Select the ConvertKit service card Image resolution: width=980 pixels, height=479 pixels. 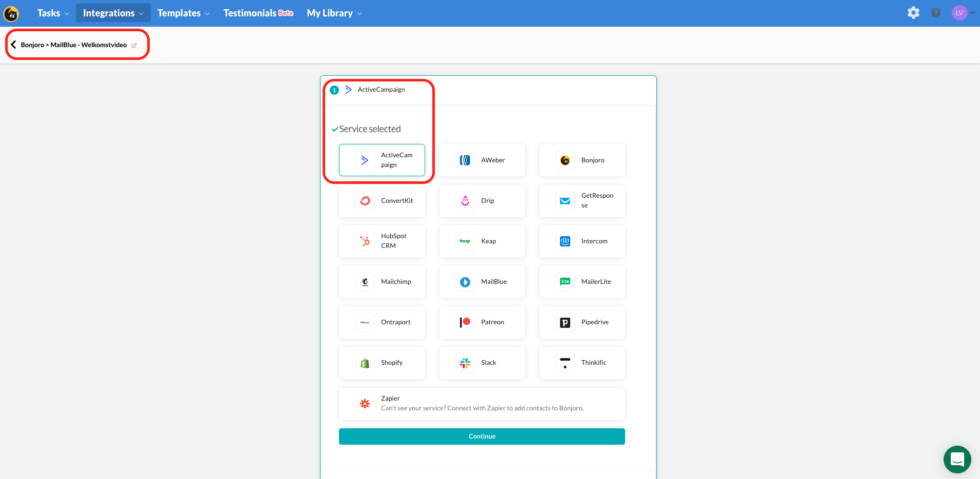382,200
